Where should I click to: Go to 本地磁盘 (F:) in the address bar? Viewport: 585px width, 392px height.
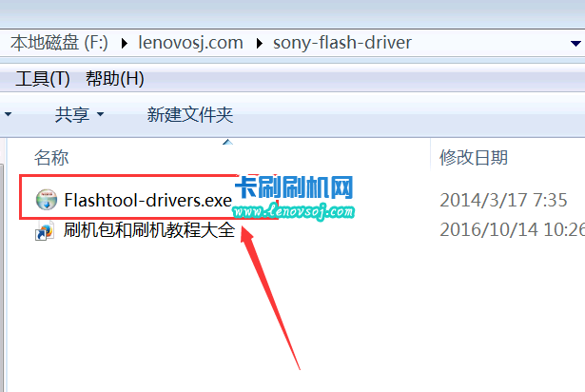click(59, 43)
